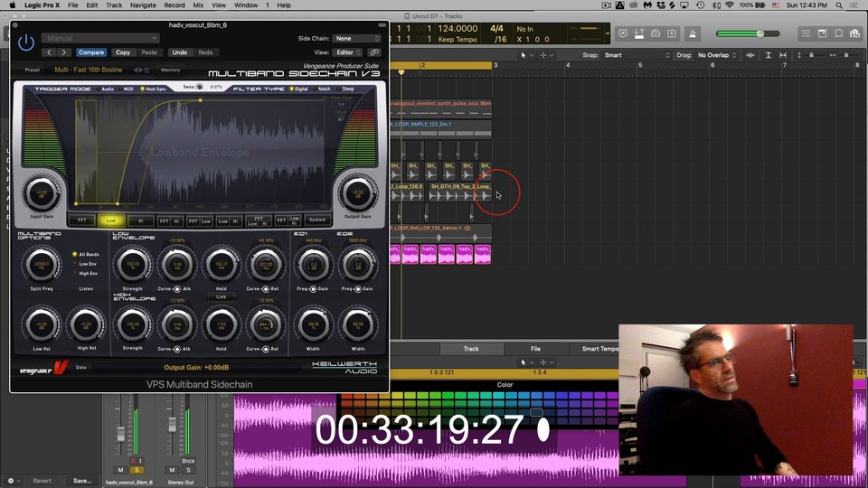Click the Vengeance logo in plugin footer
868x488 pixels.
coord(44,369)
